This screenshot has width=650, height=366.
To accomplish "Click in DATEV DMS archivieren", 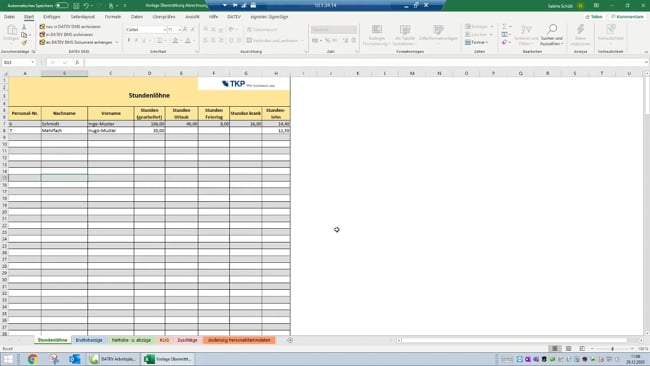I will (66, 34).
